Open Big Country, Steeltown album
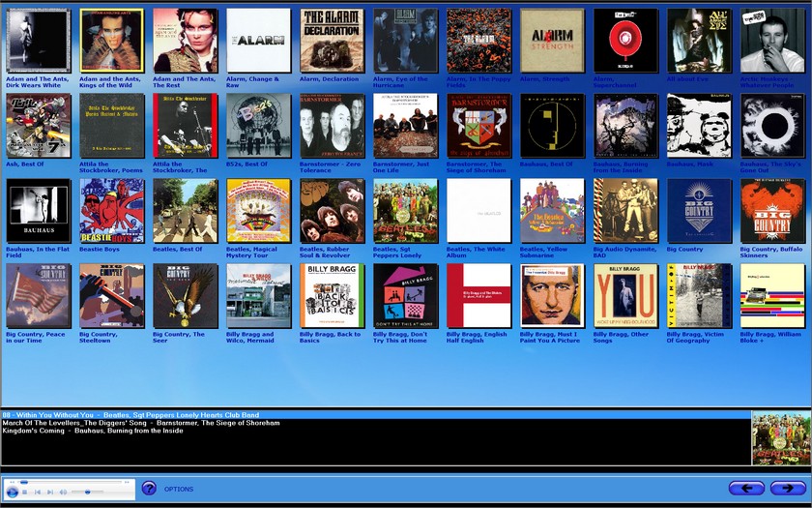 [x=112, y=295]
